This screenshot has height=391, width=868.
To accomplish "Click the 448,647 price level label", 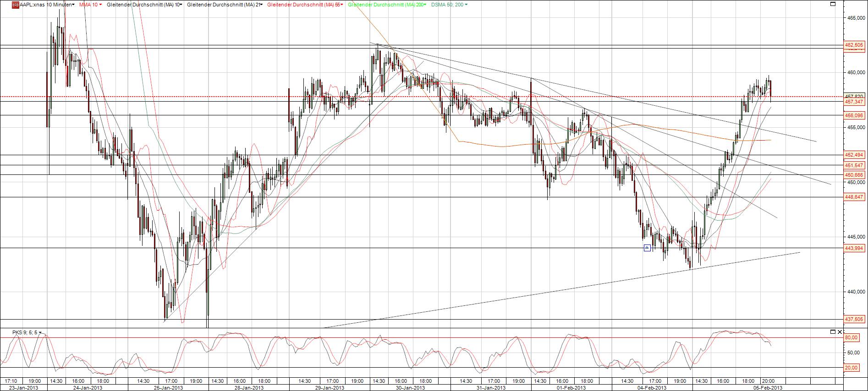I will [x=854, y=197].
